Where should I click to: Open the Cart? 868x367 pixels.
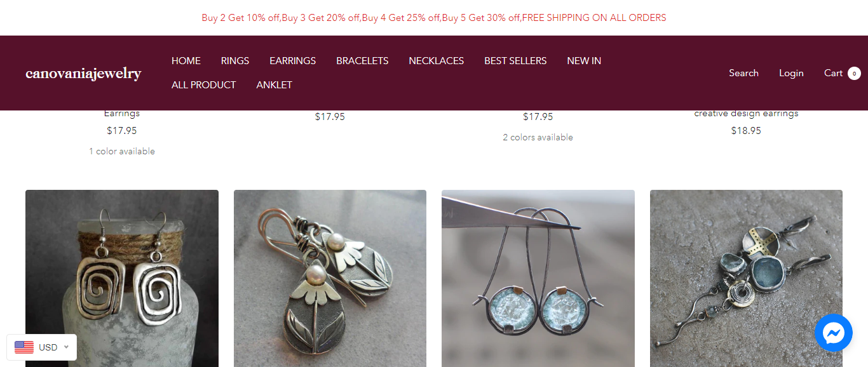(833, 73)
